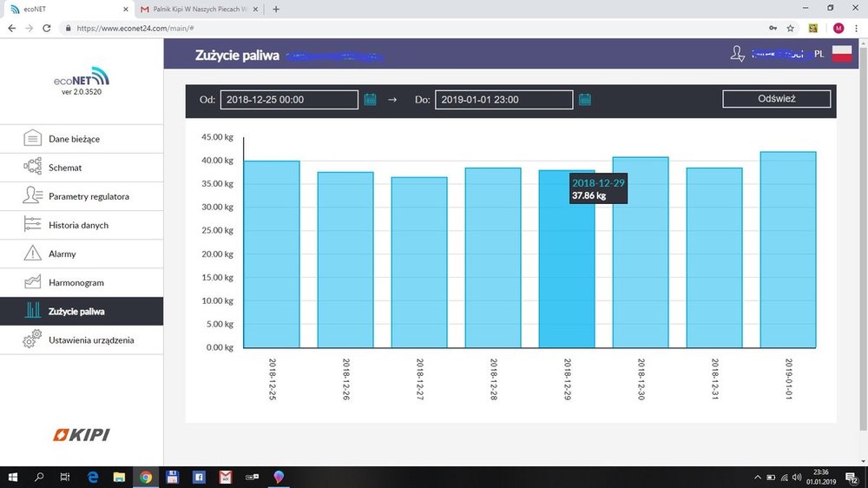868x488 pixels.
Task: Click the user profile icon in header
Action: click(x=738, y=54)
